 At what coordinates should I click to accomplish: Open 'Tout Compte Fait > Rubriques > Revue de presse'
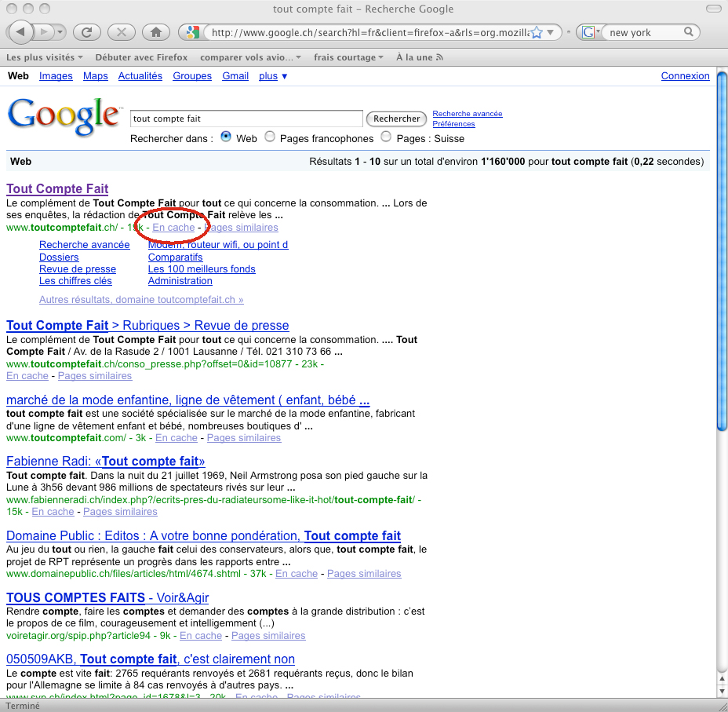pos(147,325)
